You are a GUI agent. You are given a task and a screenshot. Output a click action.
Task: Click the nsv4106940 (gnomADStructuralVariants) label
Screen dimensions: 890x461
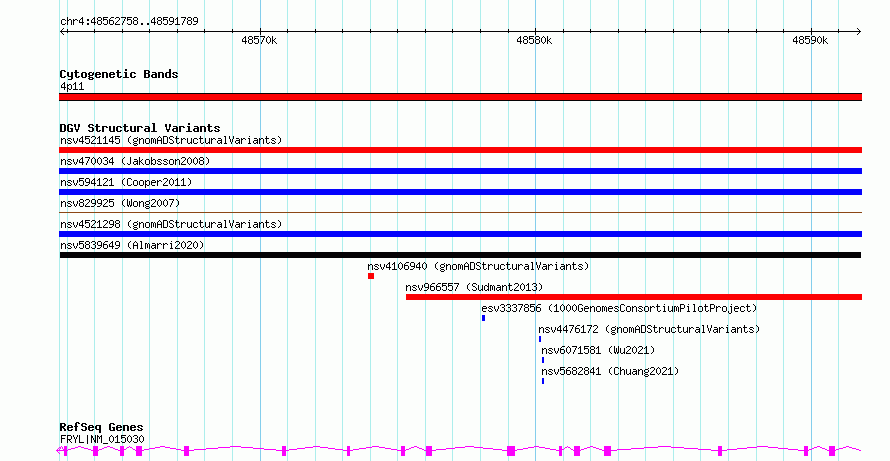pyautogui.click(x=478, y=266)
